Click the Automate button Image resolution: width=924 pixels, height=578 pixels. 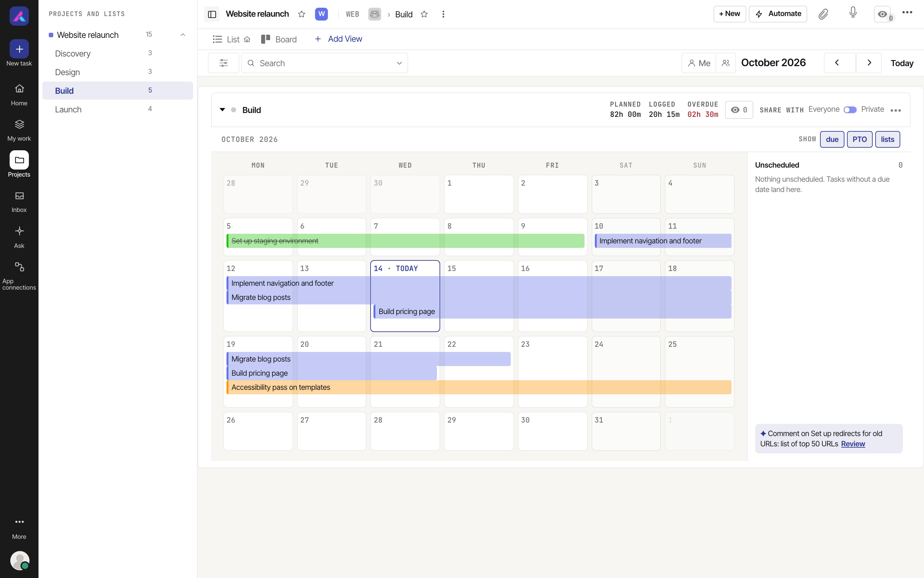coord(778,14)
